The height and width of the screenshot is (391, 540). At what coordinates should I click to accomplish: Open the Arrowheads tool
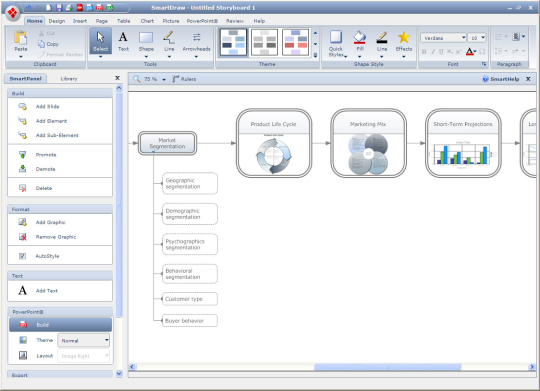click(x=196, y=42)
